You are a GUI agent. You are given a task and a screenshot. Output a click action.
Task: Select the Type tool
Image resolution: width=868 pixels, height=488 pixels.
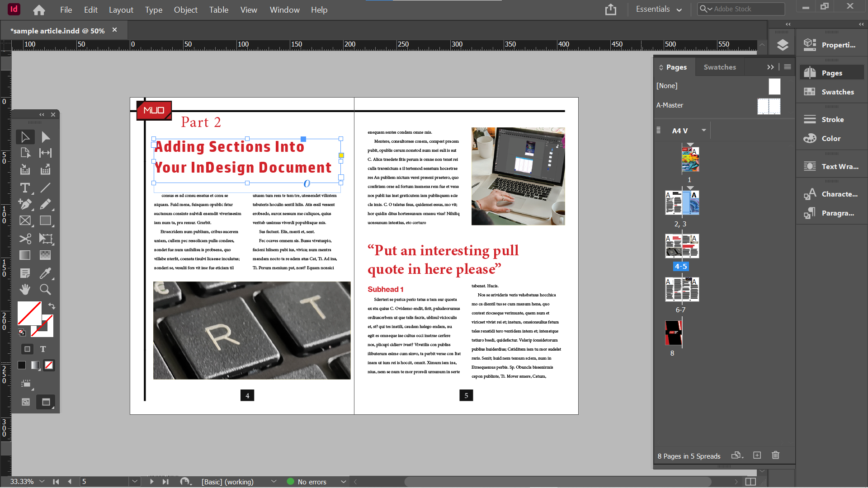coord(25,188)
